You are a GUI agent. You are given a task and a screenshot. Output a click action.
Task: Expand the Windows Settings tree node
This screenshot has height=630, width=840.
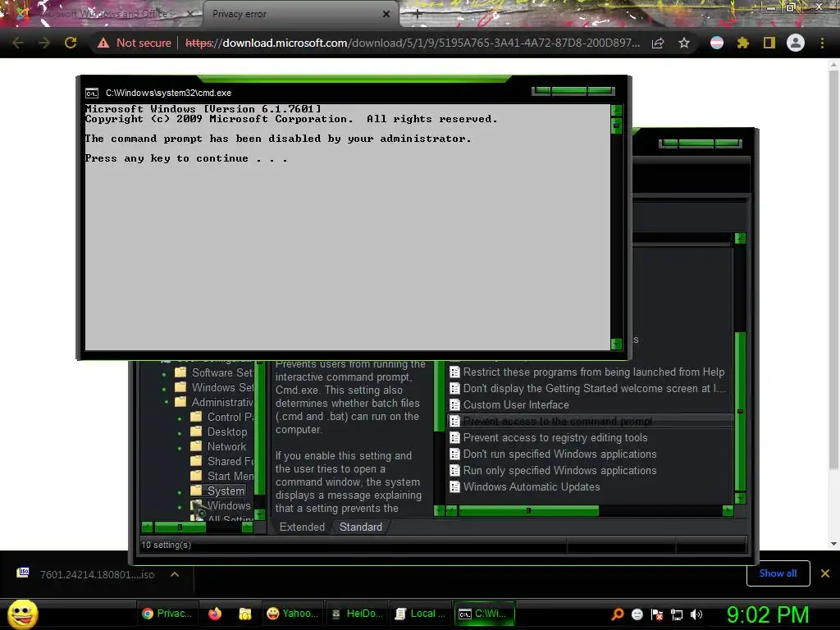(164, 388)
